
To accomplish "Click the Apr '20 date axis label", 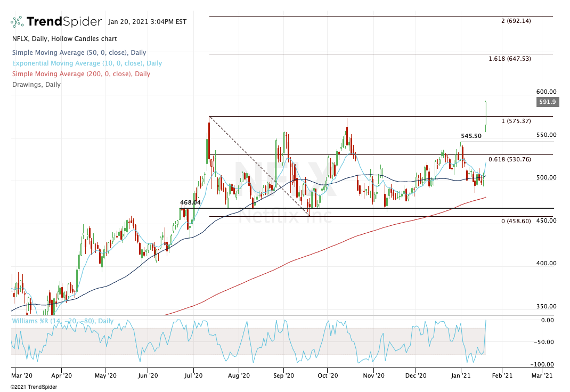I will [x=62, y=375].
